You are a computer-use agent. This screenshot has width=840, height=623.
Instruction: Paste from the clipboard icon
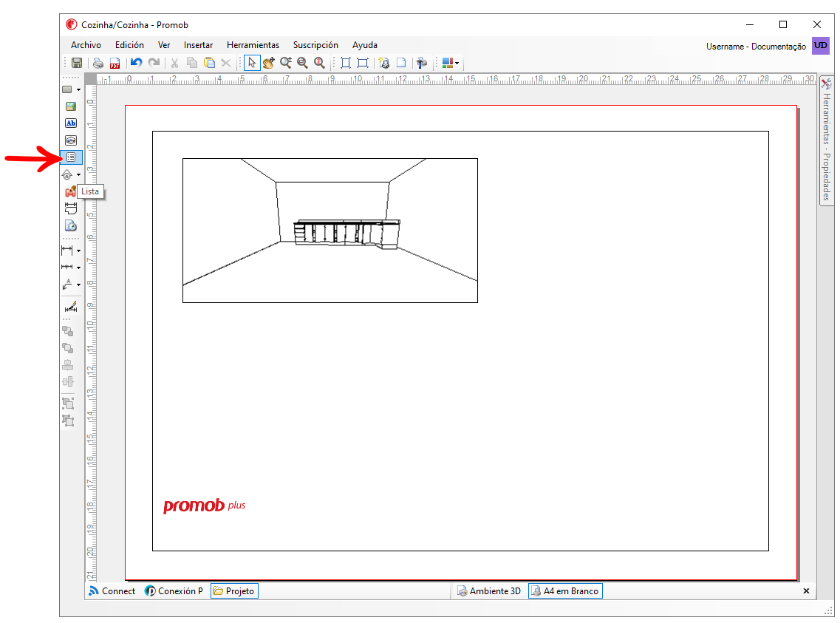[209, 63]
